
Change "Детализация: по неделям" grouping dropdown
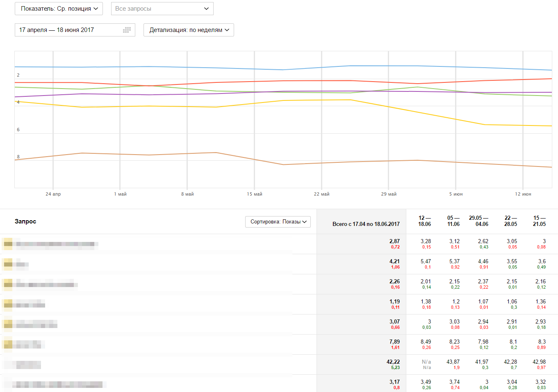coord(189,30)
